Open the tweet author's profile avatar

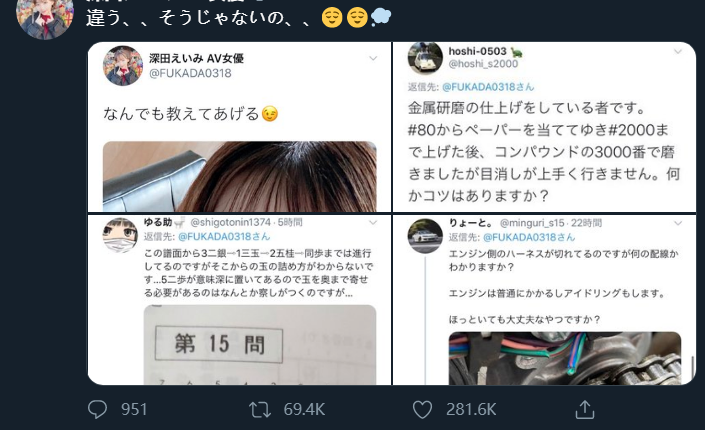click(x=44, y=17)
